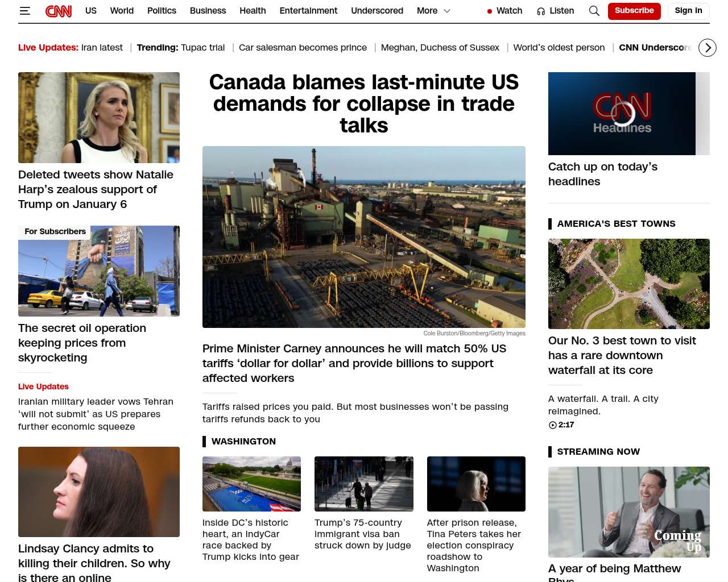
Task: Open Car salesman becomes prince link
Action: pyautogui.click(x=303, y=48)
